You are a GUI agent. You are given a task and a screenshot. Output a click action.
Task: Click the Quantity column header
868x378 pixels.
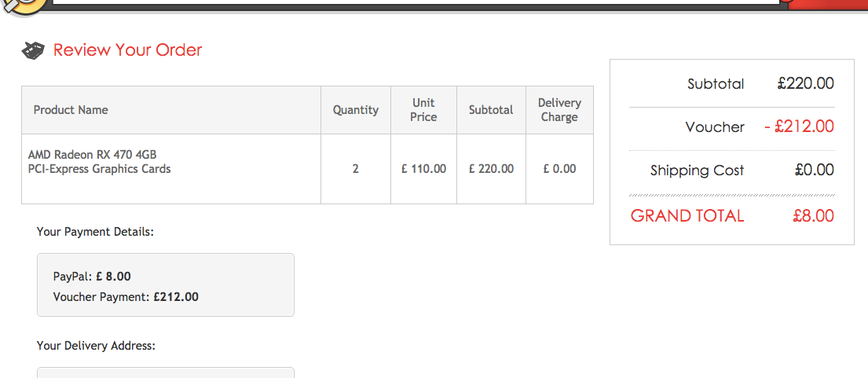point(356,110)
